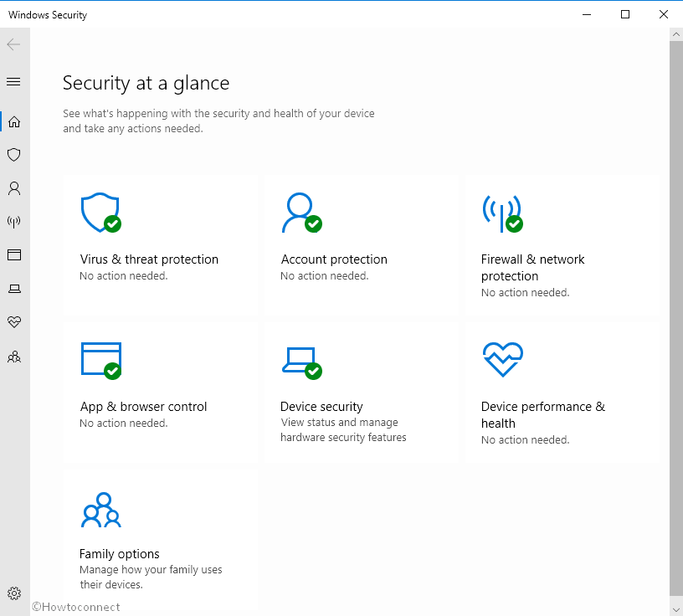Click the green checkmark on Virus & threat protection
The height and width of the screenshot is (616, 683).
pyautogui.click(x=112, y=224)
